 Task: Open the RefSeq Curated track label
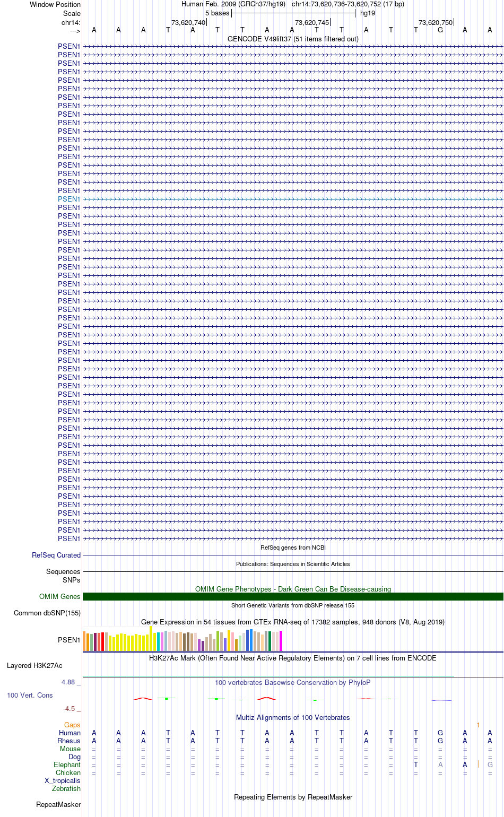(56, 555)
